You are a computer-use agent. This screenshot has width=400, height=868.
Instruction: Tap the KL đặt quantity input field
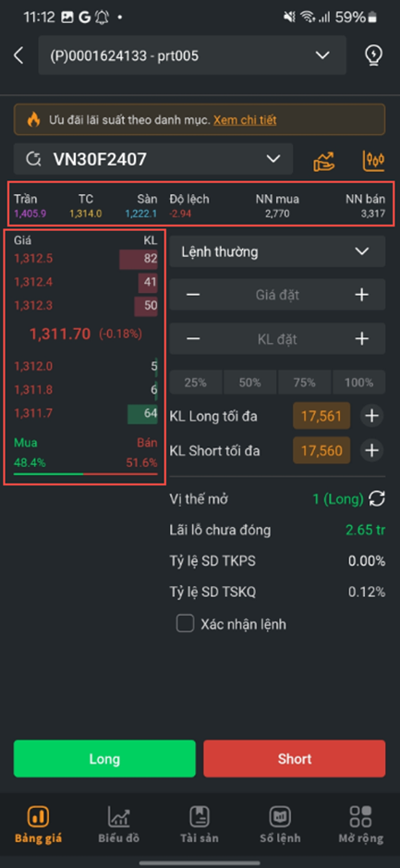tap(277, 338)
